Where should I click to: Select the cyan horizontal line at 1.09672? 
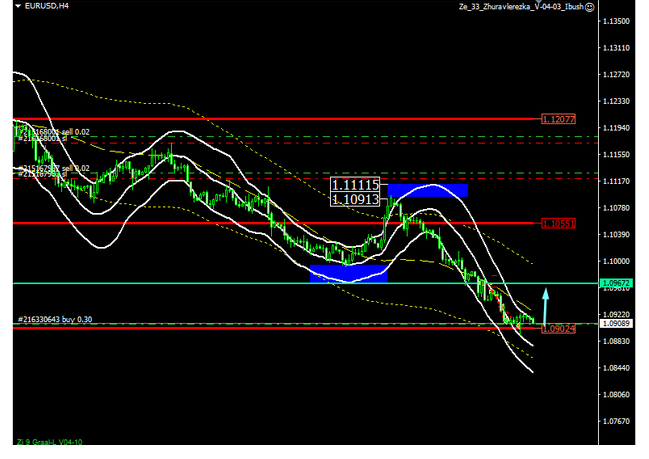200,283
